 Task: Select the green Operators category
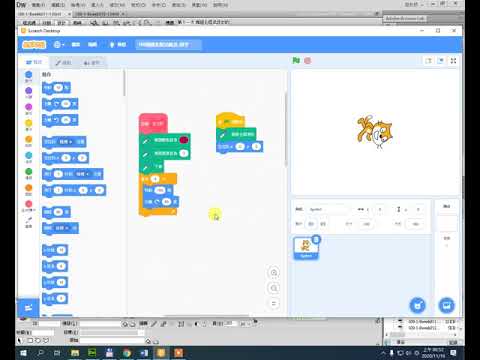coord(29,173)
